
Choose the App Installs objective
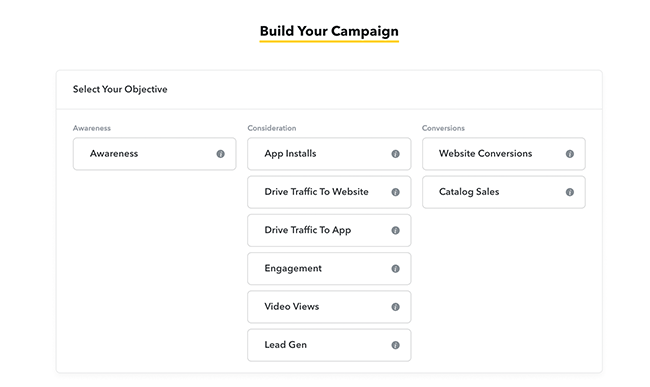329,154
